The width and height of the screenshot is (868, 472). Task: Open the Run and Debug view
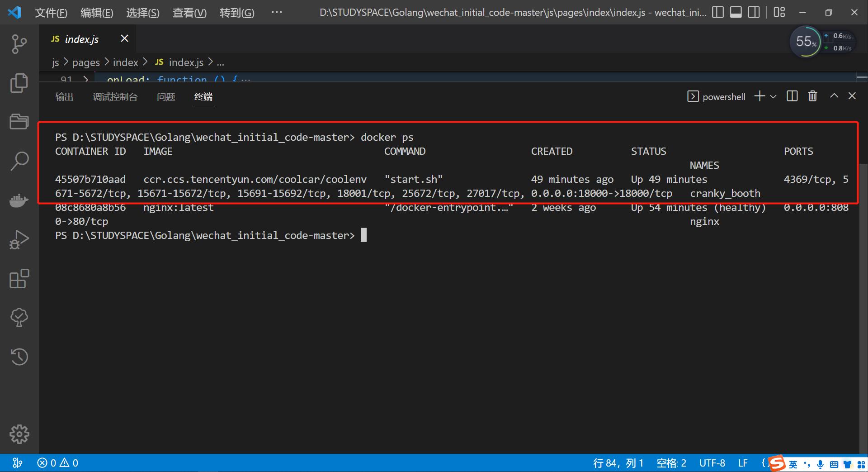click(x=19, y=239)
